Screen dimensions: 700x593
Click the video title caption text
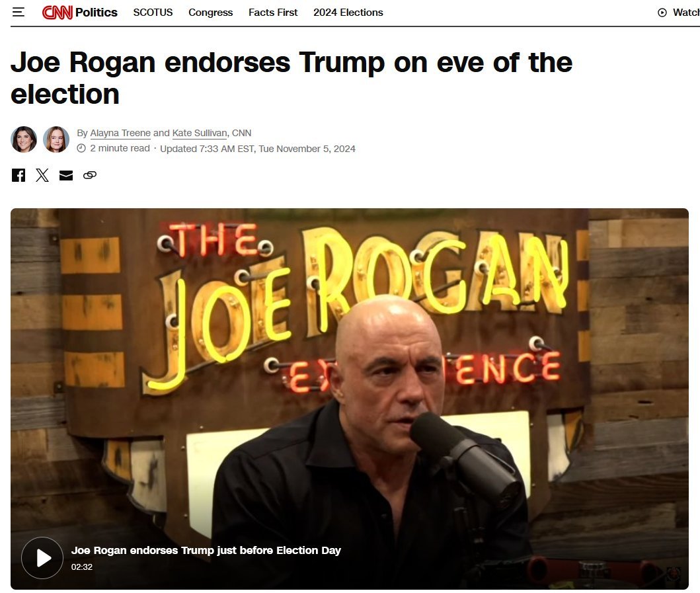(x=206, y=550)
